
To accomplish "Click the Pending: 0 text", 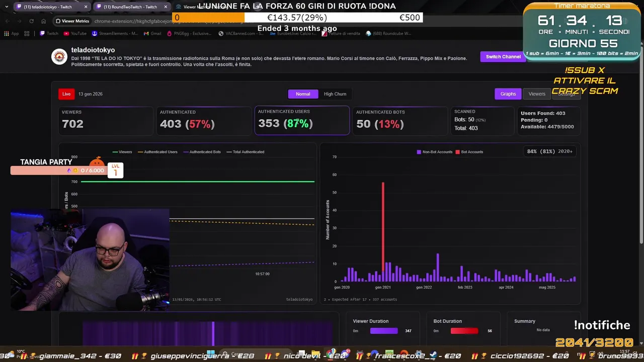I will pos(534,120).
